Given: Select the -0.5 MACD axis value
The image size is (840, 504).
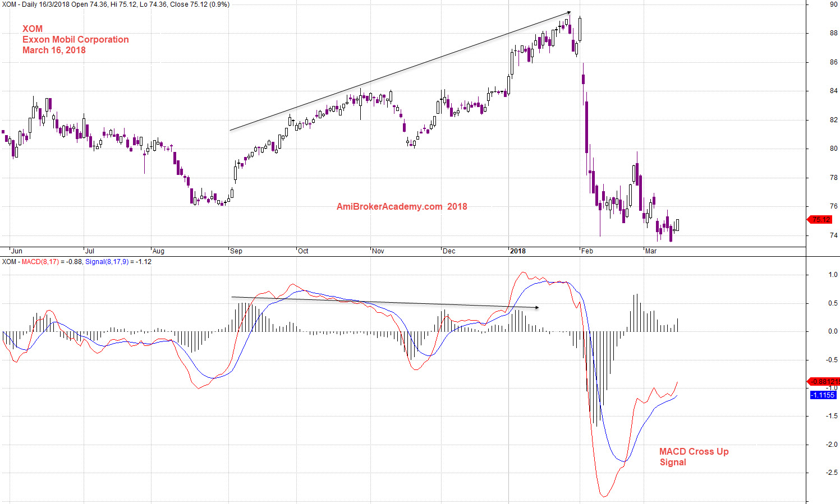Looking at the screenshot, I should pyautogui.click(x=832, y=360).
